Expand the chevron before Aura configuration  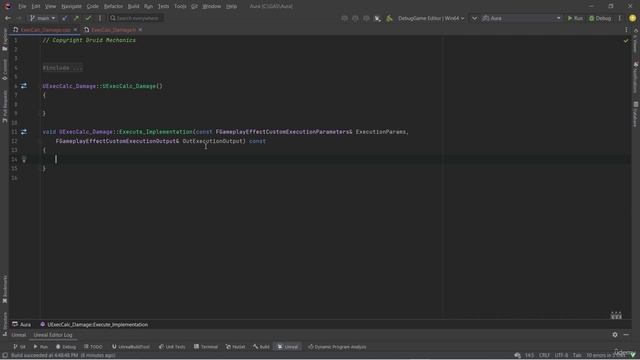pos(474,18)
